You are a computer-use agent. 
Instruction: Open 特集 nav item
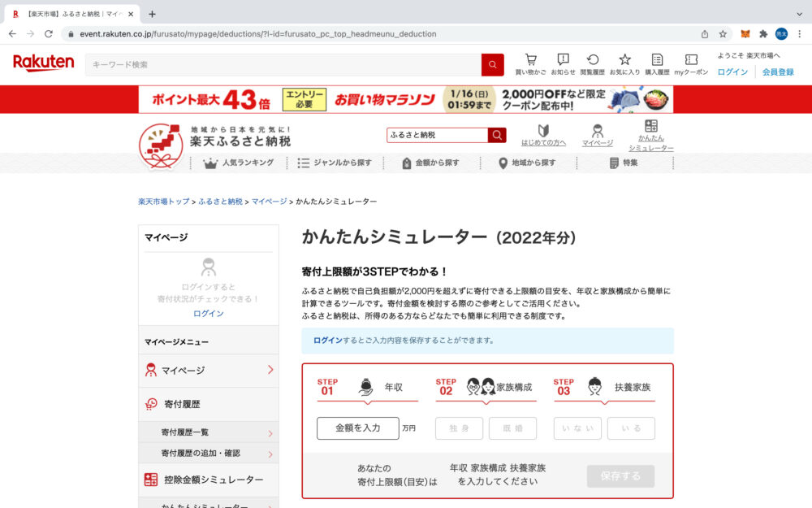click(624, 163)
